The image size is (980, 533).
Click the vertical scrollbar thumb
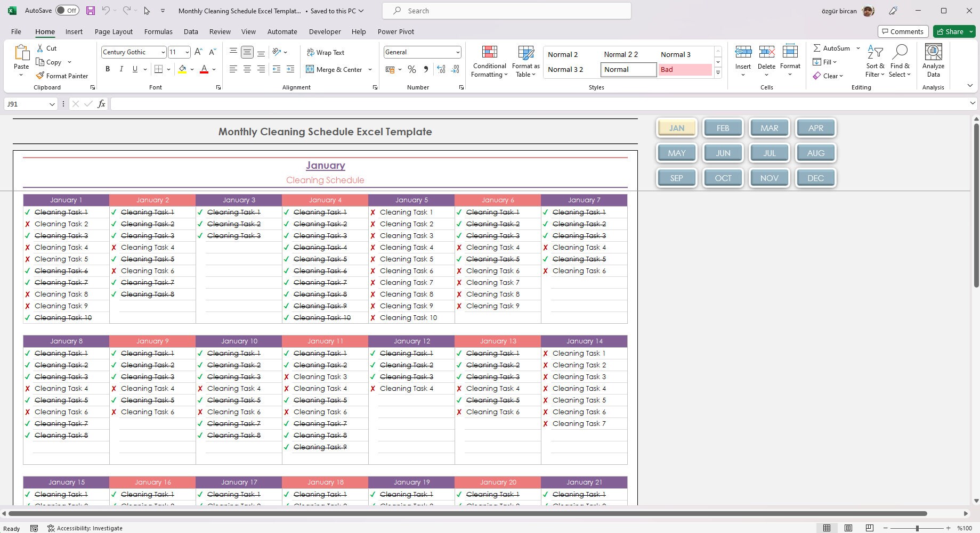[x=976, y=205]
